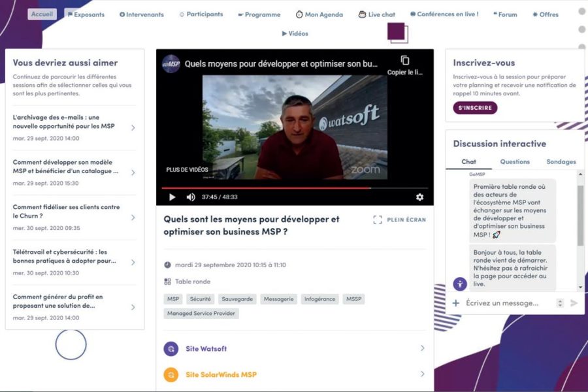
Task: Click the MSSP tag
Action: tap(353, 299)
